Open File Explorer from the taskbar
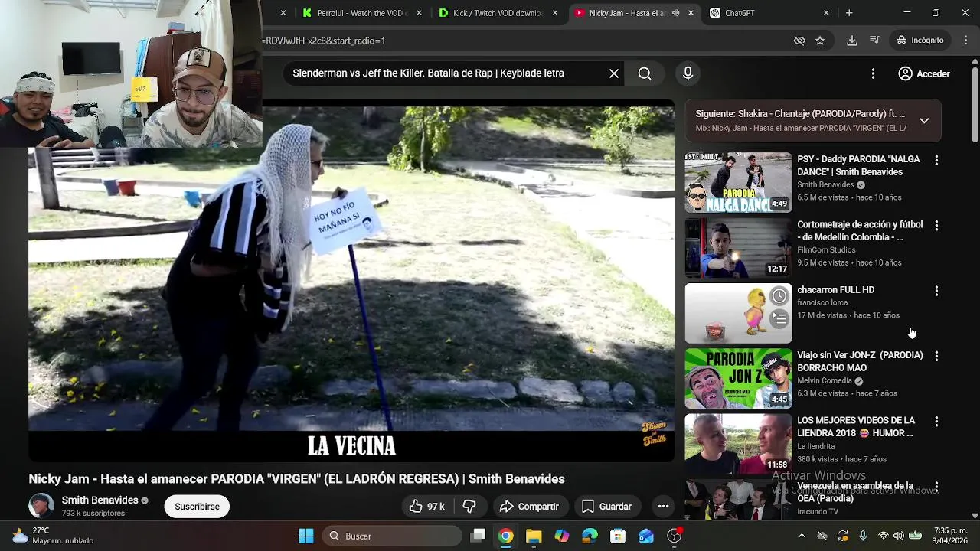The height and width of the screenshot is (551, 980). click(534, 536)
